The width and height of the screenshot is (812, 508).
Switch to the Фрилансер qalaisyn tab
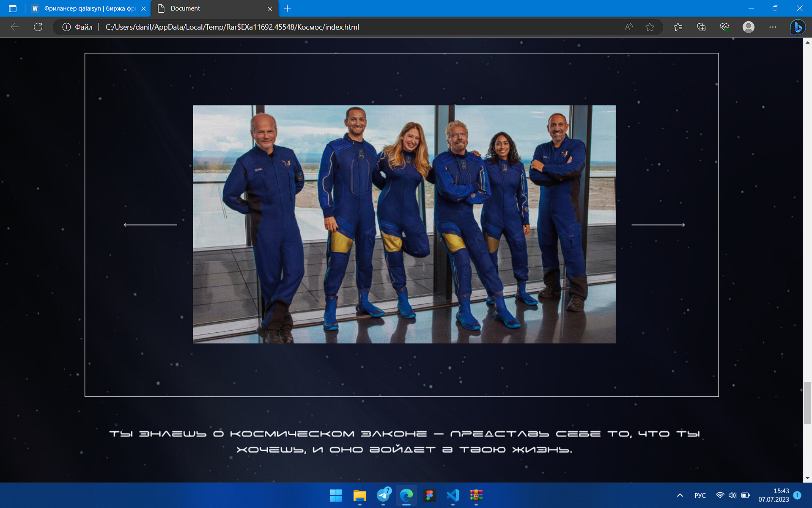pyautogui.click(x=89, y=8)
